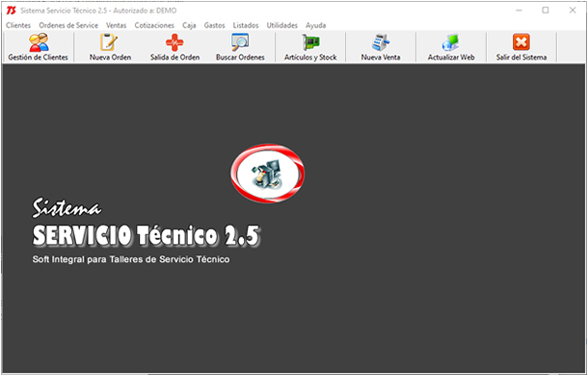Click the red oval computer logo
The width and height of the screenshot is (588, 375).
[x=267, y=174]
